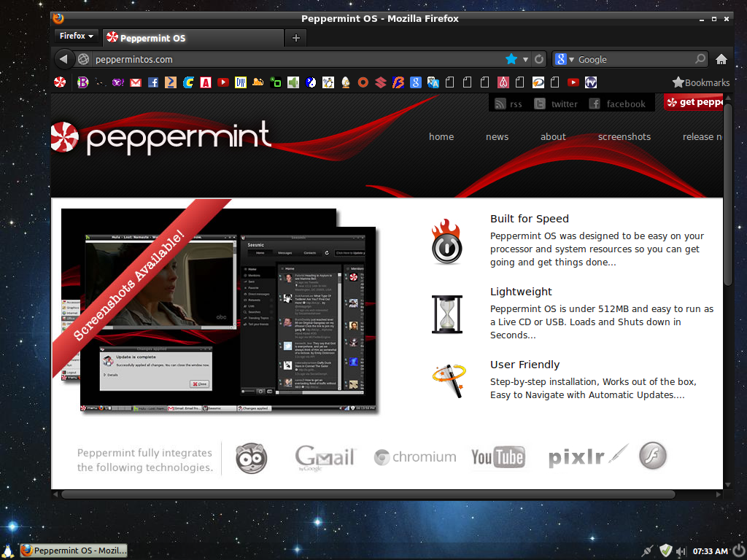747x560 pixels.
Task: Open the Peppermint bookmark in bookmarks toolbar
Action: [60, 82]
